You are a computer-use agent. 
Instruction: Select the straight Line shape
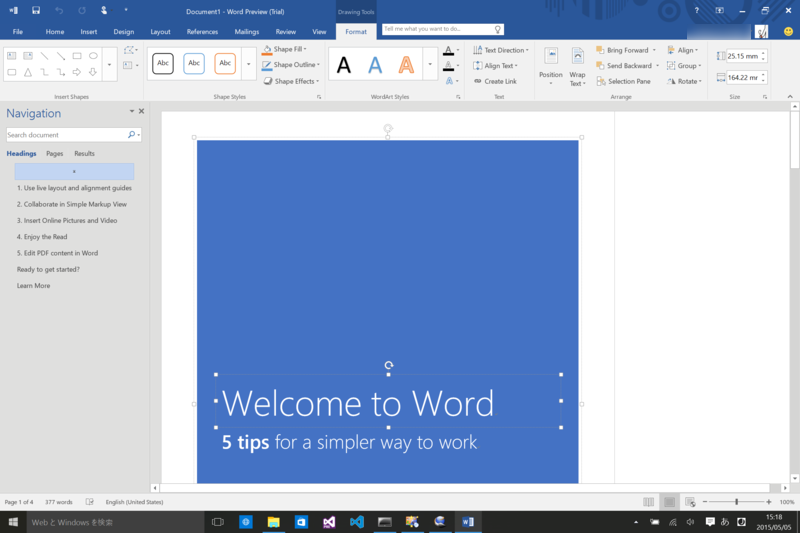[44, 56]
